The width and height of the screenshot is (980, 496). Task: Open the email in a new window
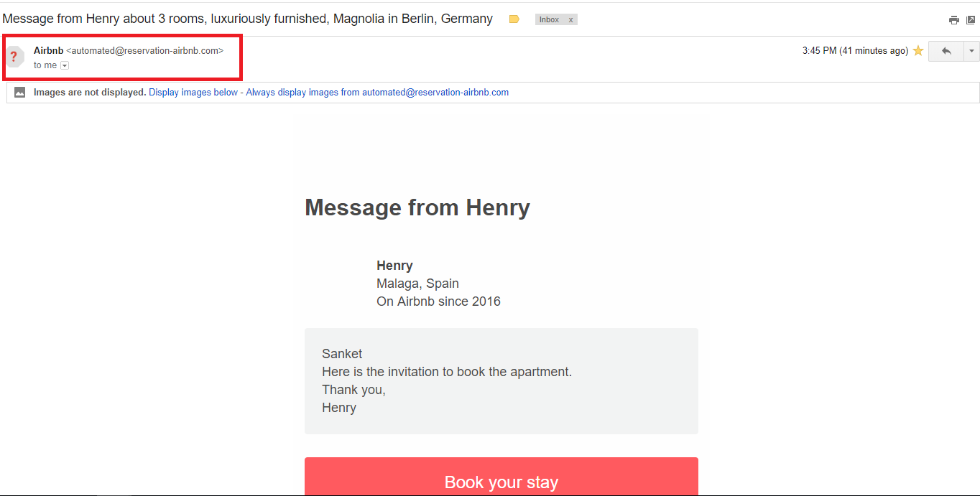(971, 20)
